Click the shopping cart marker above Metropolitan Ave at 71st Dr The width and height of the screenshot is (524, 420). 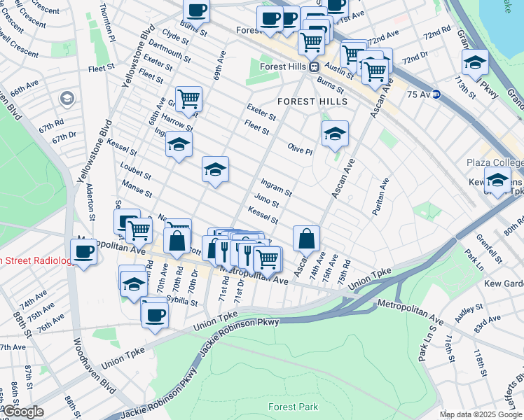pos(267,260)
